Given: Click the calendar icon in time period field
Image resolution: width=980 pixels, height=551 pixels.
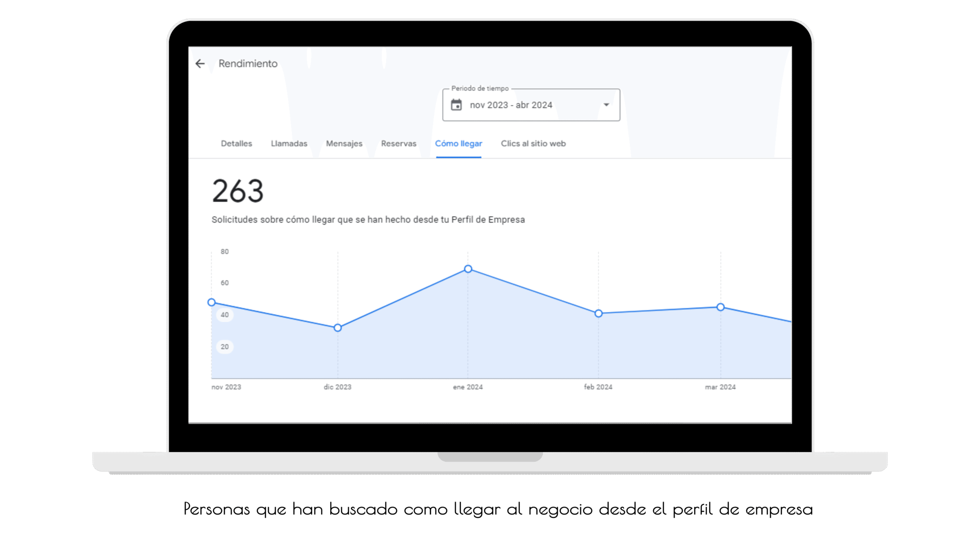Looking at the screenshot, I should [456, 105].
